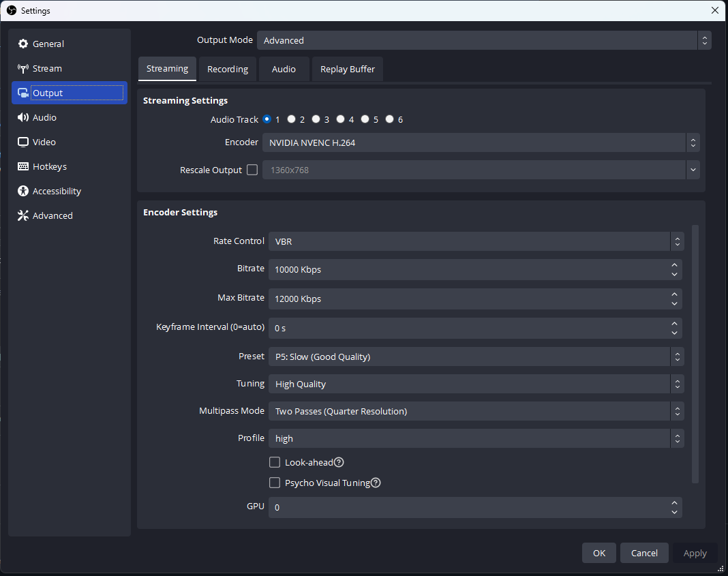The width and height of the screenshot is (728, 576).
Task: Open the Replay Buffer tab
Action: click(347, 69)
